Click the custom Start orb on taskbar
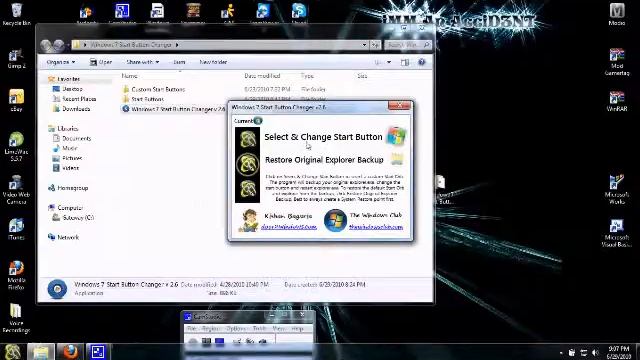Screen dimensions: 640x360 (x=12, y=351)
